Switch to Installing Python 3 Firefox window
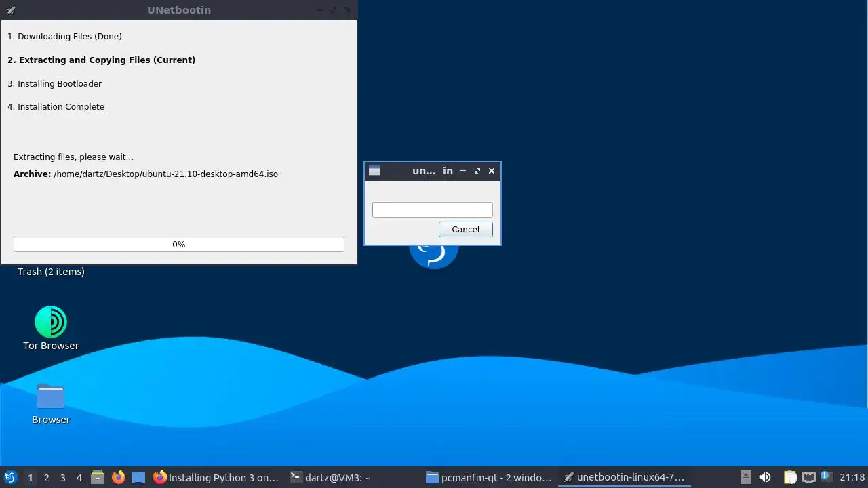868x488 pixels. pyautogui.click(x=216, y=477)
